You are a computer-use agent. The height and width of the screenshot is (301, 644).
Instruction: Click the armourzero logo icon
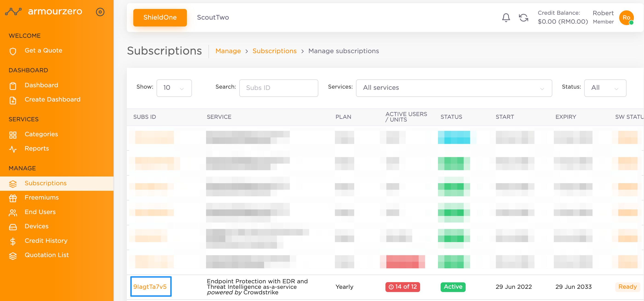tap(13, 12)
